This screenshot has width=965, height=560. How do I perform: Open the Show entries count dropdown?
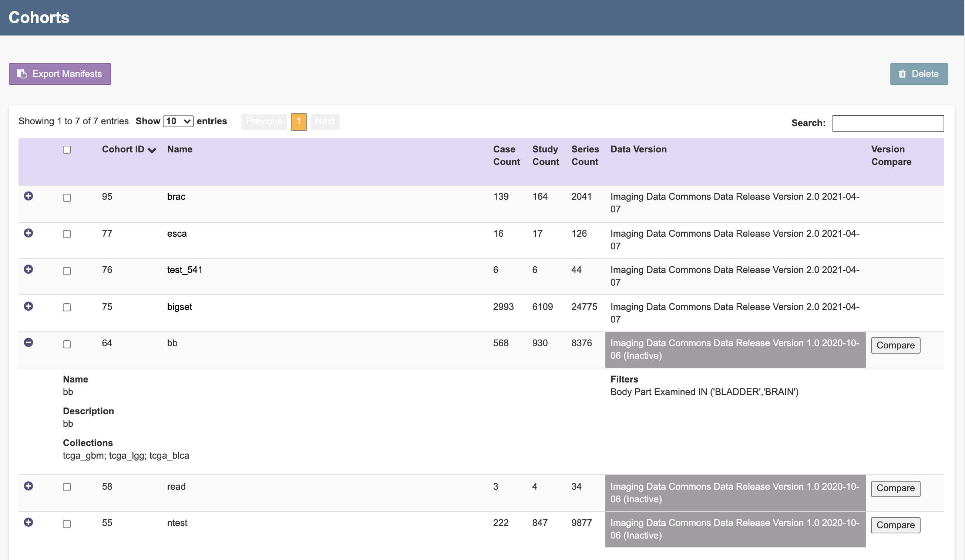tap(178, 121)
